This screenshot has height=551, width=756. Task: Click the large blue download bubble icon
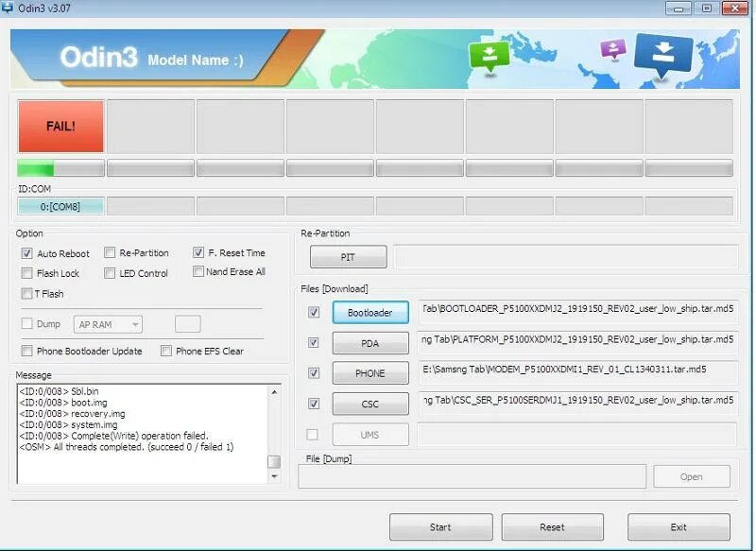pos(663,56)
